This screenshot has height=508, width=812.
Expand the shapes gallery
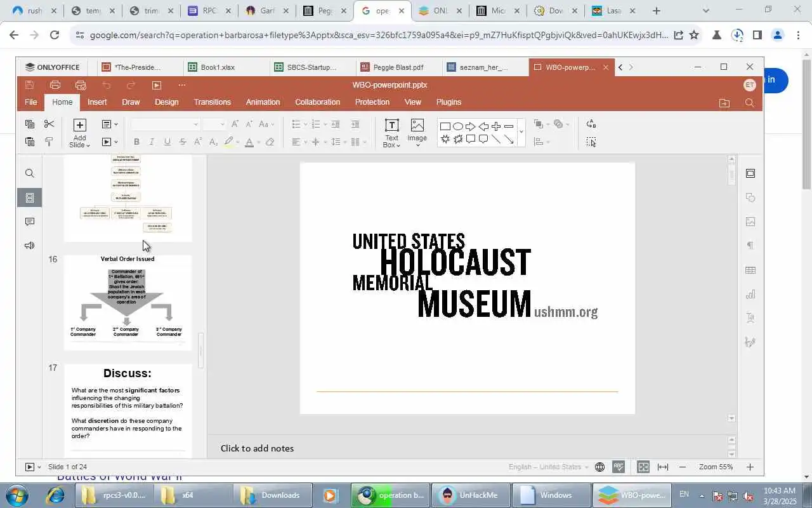[521, 133]
